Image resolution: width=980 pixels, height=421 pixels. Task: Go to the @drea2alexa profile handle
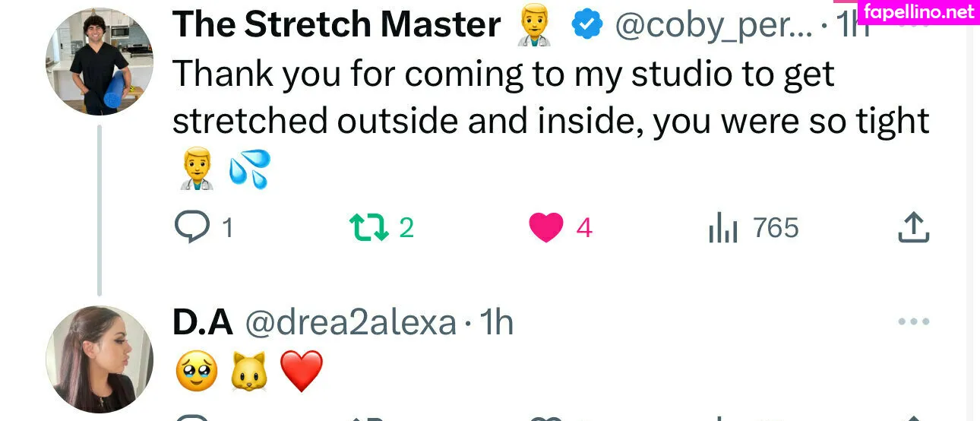(350, 322)
